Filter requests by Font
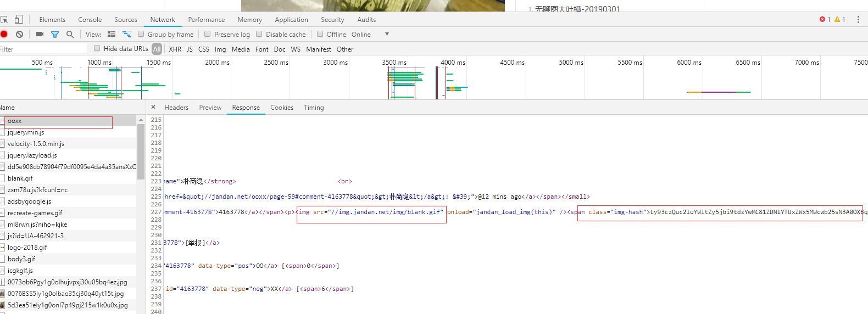This screenshot has height=314, width=868. pyautogui.click(x=262, y=49)
